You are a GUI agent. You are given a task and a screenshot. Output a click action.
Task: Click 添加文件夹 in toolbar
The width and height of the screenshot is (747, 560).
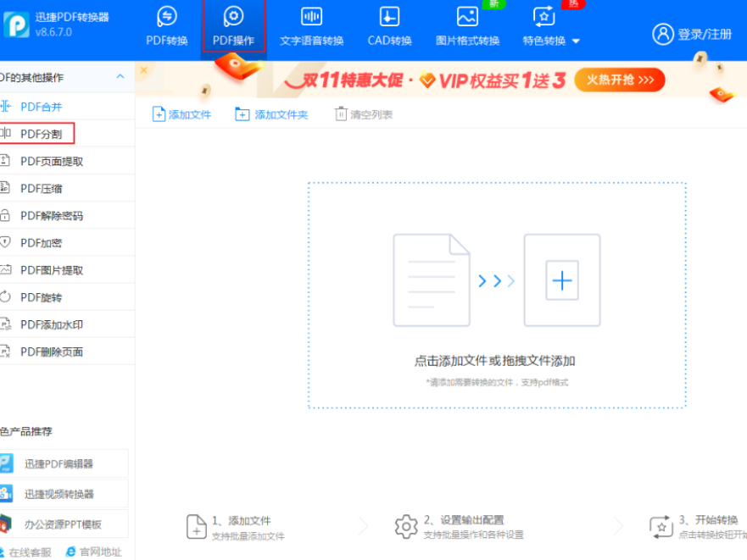click(x=271, y=114)
